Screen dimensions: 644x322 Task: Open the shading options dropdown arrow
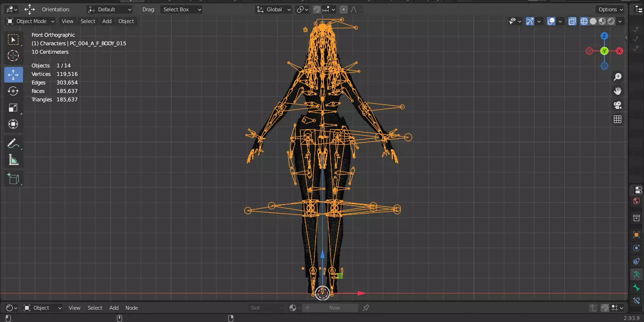[620, 21]
